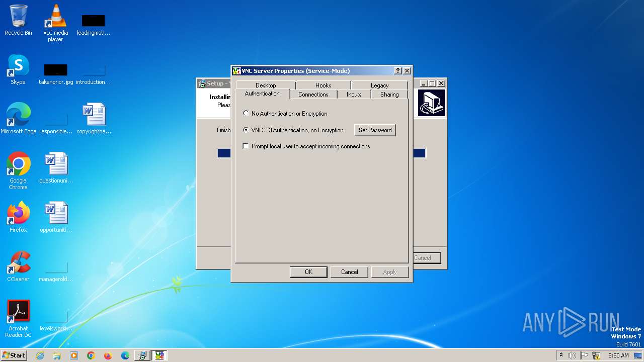Launch Edge from the taskbar
This screenshot has width=644, height=362.
click(x=125, y=355)
